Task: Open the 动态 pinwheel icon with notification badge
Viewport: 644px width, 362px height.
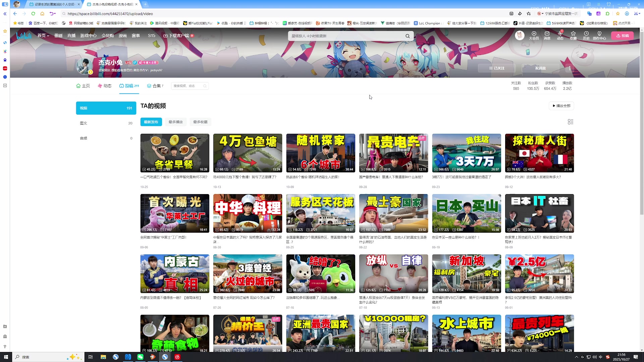Action: (560, 35)
